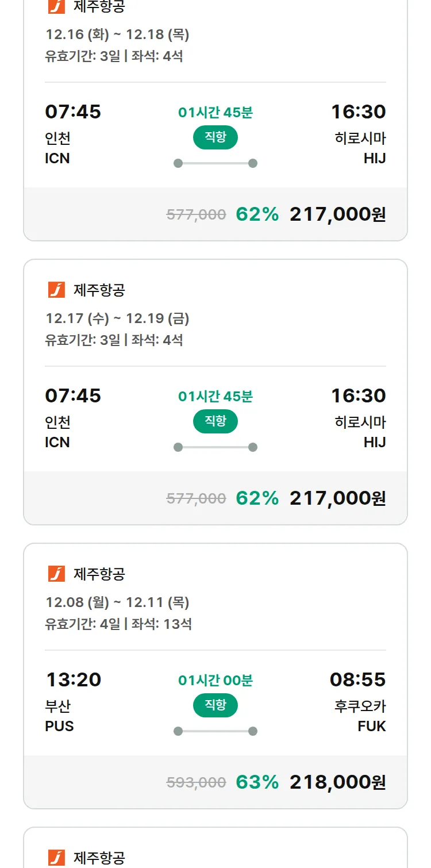
Task: Click the 12.08 (월) ~ 12.11 (목) date range
Action: pos(117,602)
